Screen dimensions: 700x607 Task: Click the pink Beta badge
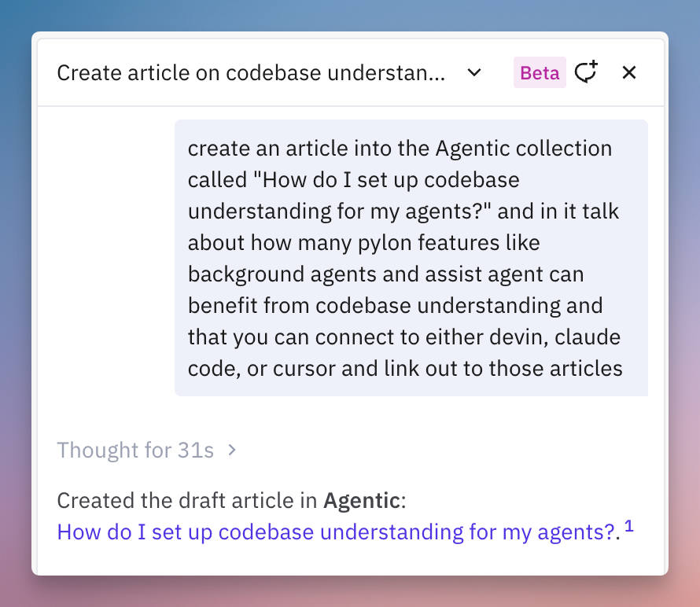point(540,72)
